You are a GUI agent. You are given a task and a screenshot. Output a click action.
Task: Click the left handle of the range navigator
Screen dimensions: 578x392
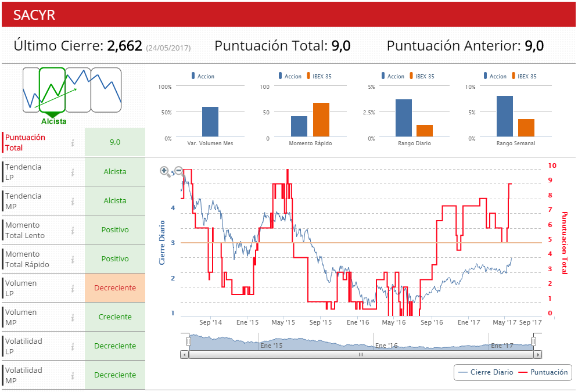point(188,341)
